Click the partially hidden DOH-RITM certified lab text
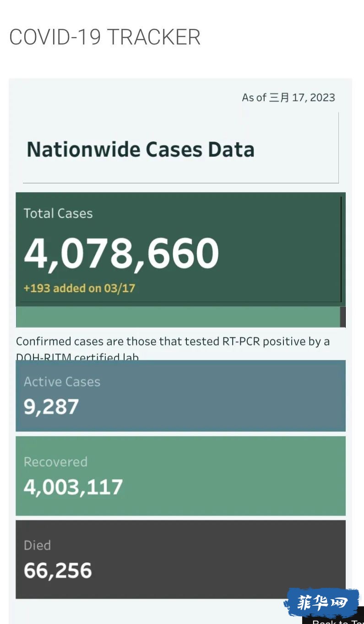The width and height of the screenshot is (364, 624). 77,356
